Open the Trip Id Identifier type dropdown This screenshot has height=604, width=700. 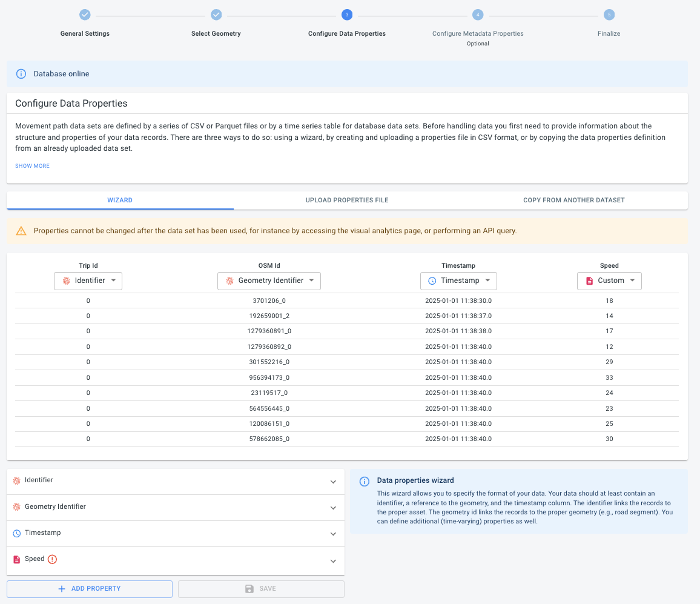88,280
